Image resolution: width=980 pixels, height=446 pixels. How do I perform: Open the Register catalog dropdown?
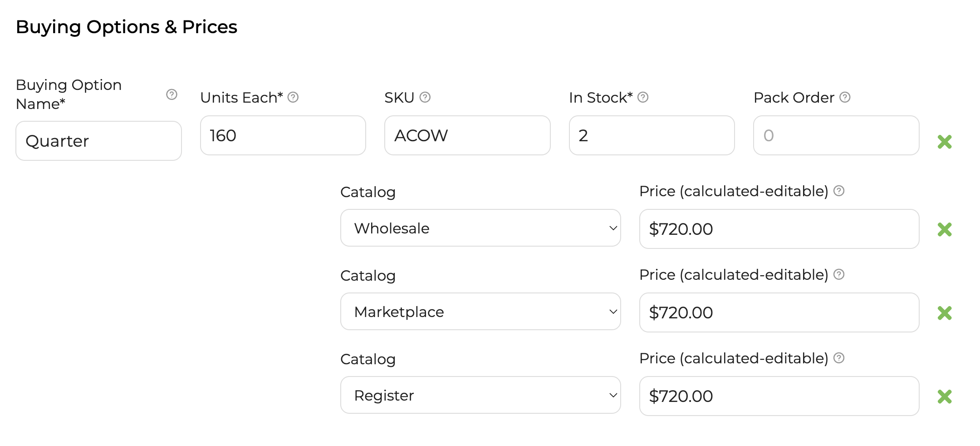click(480, 395)
